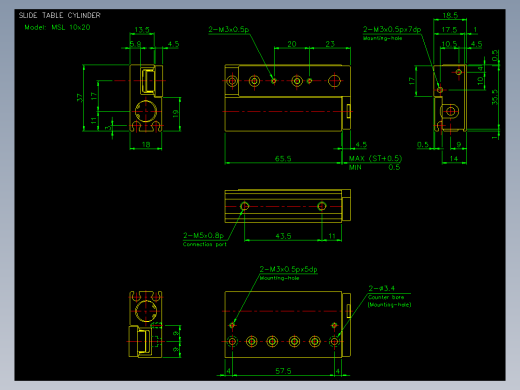The width and height of the screenshot is (520, 390).
Task: Click the 14 dimension value
Action: 454,158
